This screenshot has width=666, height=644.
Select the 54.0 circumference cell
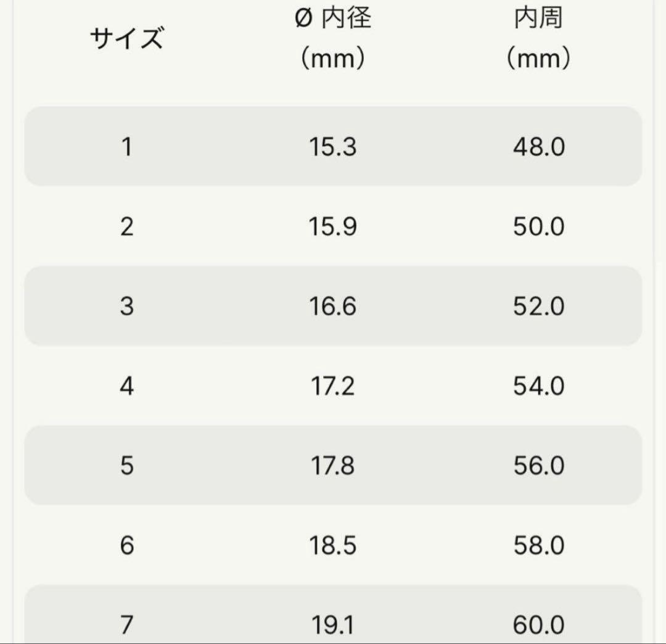coord(538,386)
